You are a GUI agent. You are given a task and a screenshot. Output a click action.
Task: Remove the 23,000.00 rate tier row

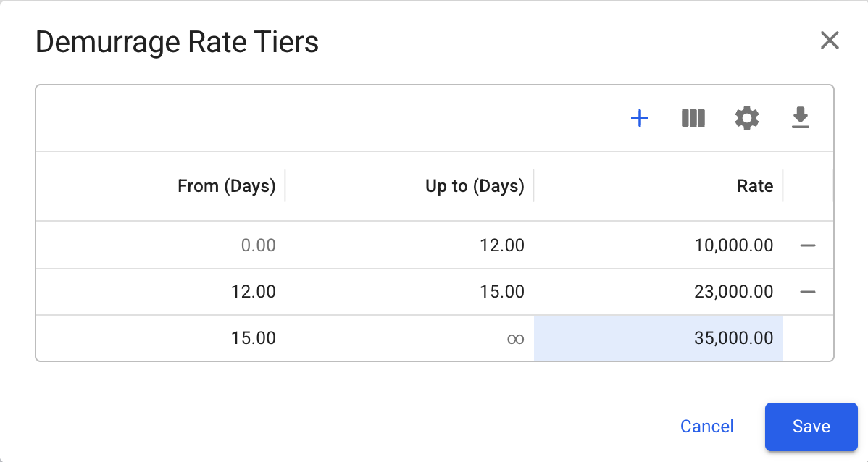pos(808,292)
